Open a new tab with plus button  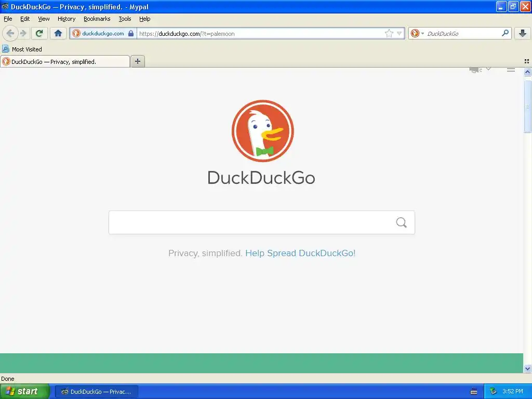[137, 61]
